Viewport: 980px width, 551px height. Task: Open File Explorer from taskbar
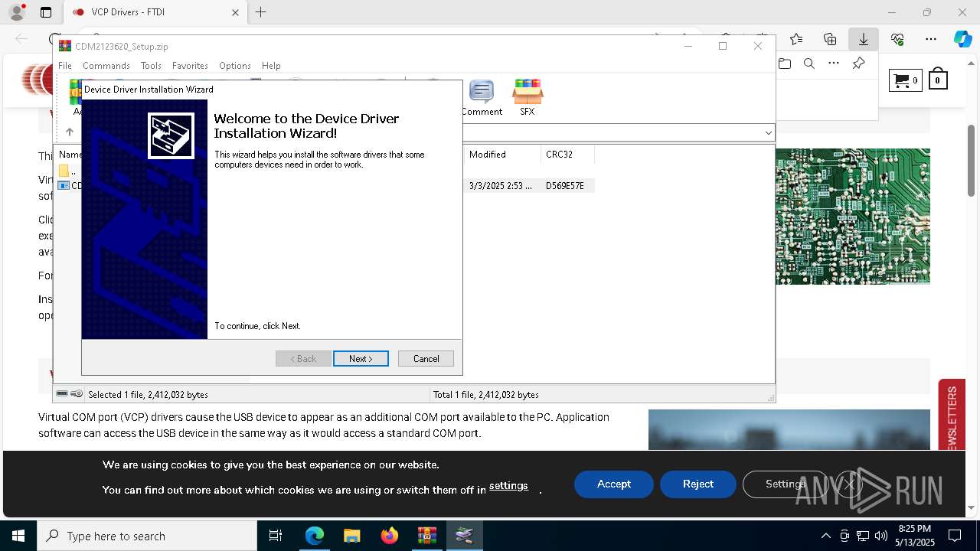point(351,536)
